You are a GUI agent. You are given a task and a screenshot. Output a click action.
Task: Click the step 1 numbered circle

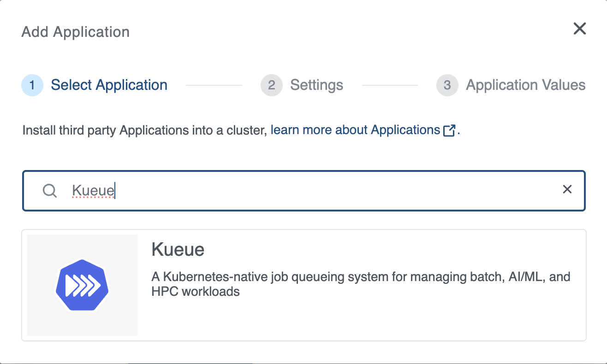point(32,85)
